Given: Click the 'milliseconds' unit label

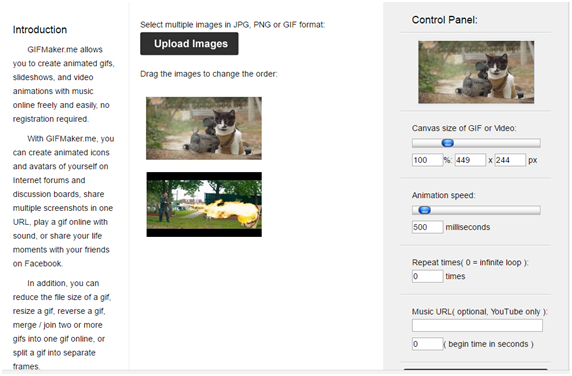Looking at the screenshot, I should tap(468, 227).
